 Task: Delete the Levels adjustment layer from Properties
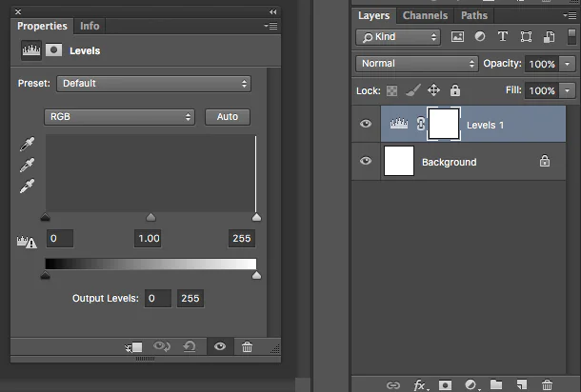247,347
